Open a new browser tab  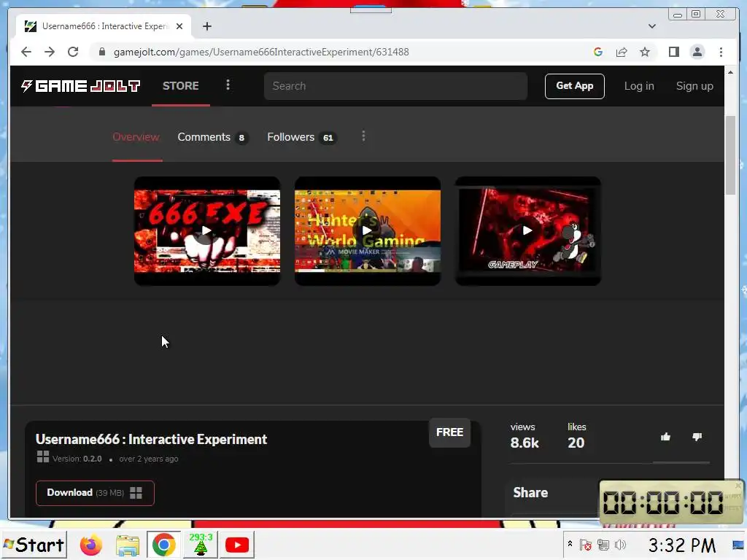(x=206, y=26)
